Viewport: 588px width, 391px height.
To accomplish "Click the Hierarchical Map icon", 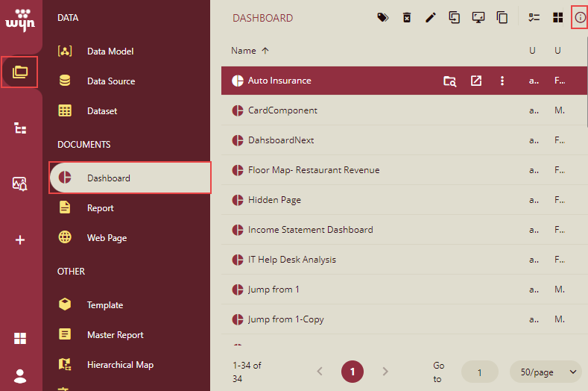I will point(65,364).
